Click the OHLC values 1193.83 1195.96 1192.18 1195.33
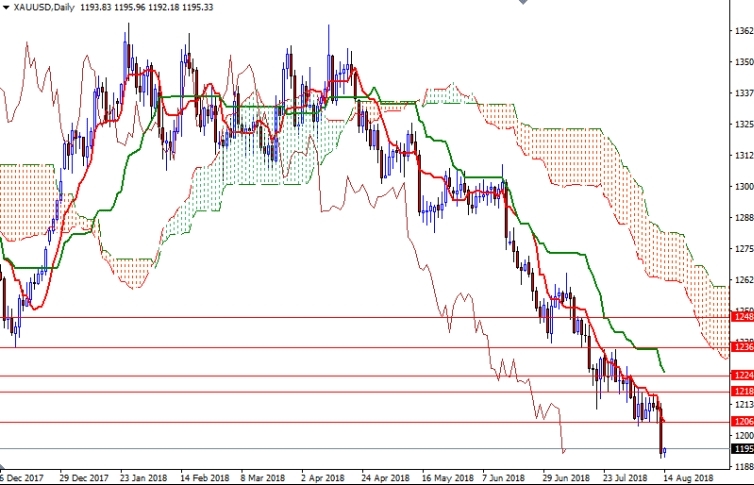Viewport: 754px width, 485px height. [146, 7]
